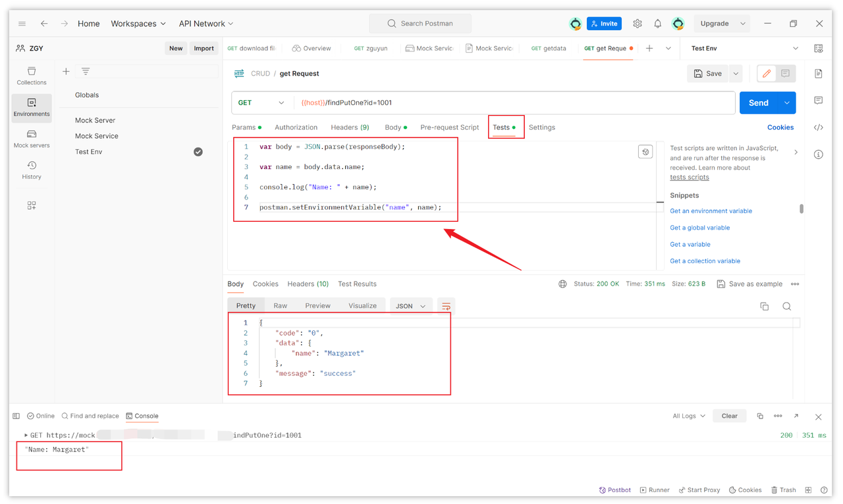
Task: Switch to edit mode pencil icon
Action: click(x=767, y=74)
